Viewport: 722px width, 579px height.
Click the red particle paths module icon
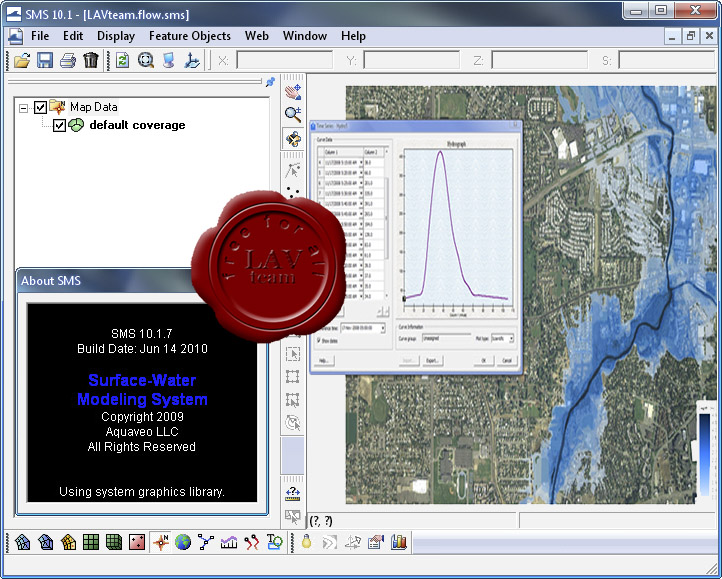point(251,542)
